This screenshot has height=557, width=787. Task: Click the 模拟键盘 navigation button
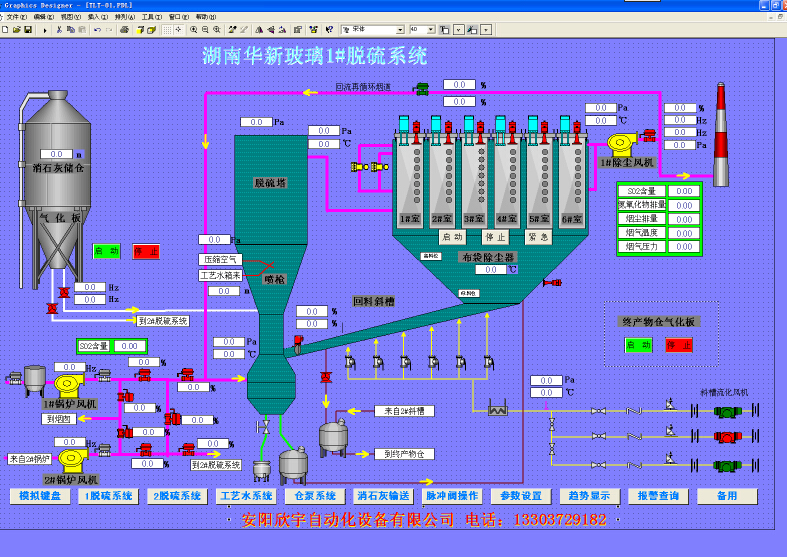(40, 496)
